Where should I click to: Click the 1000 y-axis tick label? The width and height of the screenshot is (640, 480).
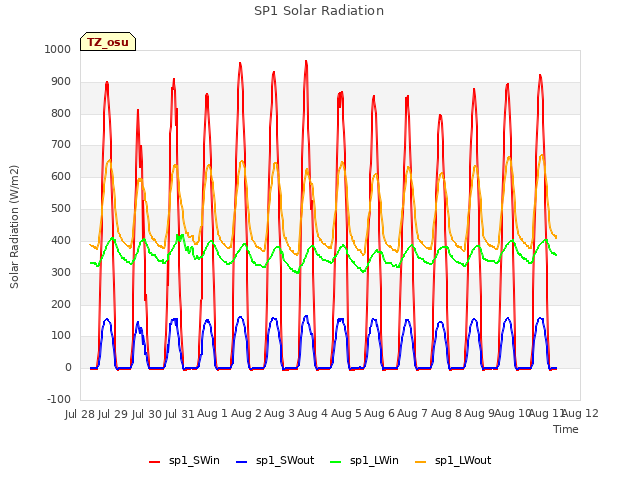click(58, 49)
